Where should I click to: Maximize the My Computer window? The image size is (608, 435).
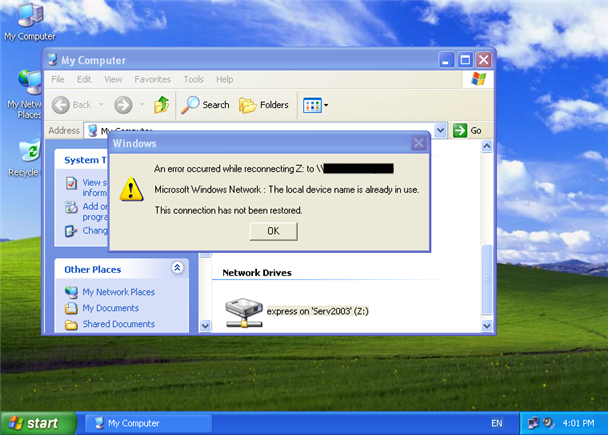click(465, 60)
